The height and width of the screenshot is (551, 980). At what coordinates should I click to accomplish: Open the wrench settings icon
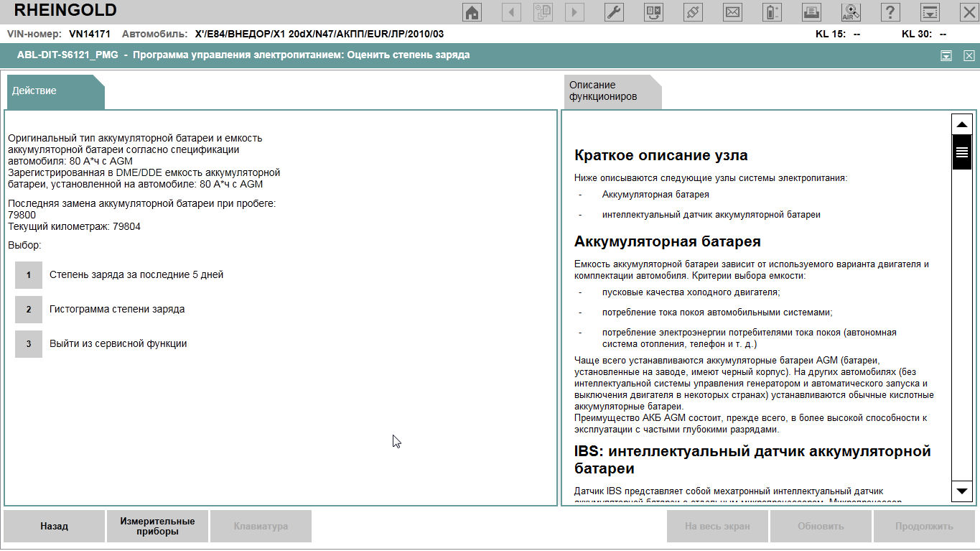(614, 12)
